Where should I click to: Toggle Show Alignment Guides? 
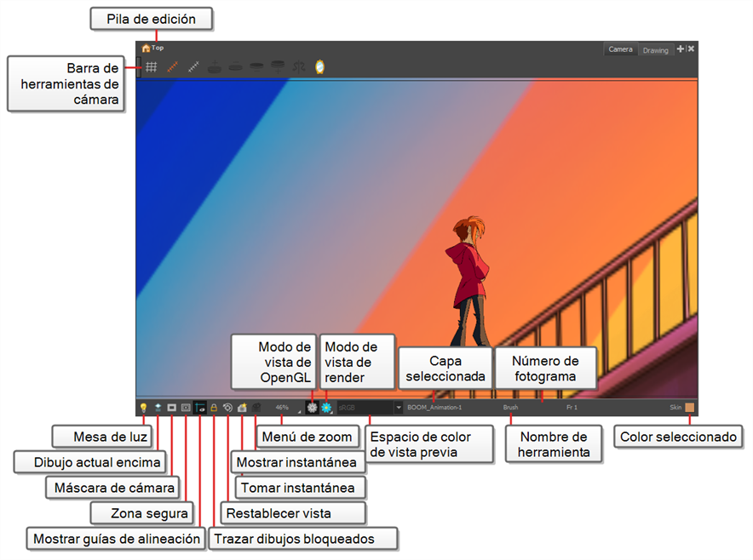click(x=200, y=408)
